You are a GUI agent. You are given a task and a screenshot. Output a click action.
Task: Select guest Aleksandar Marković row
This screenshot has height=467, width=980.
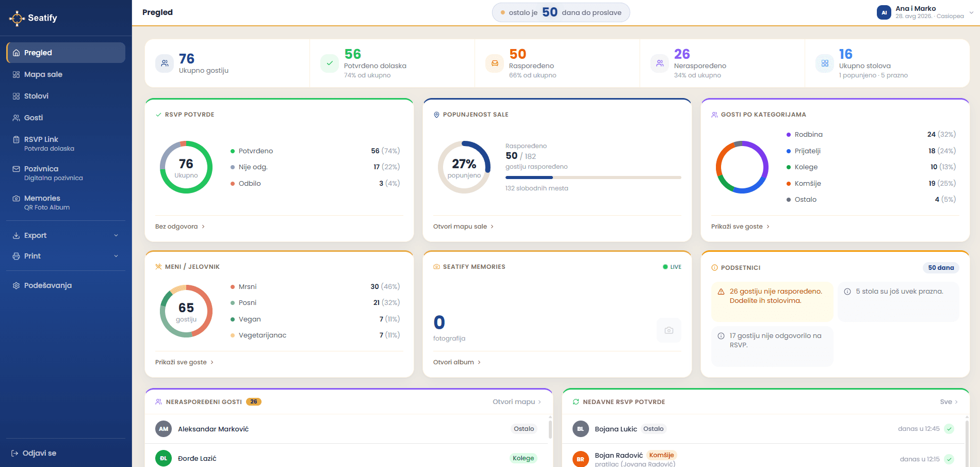(x=346, y=429)
